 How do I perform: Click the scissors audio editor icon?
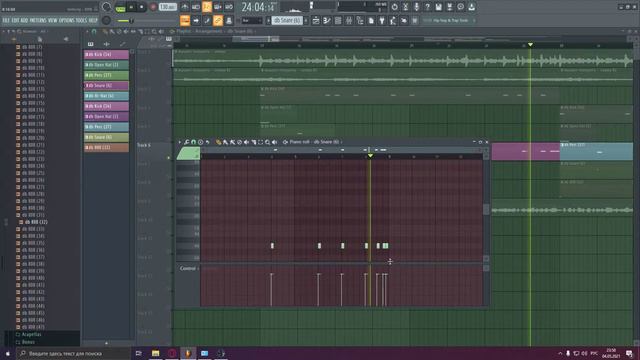tap(406, 7)
